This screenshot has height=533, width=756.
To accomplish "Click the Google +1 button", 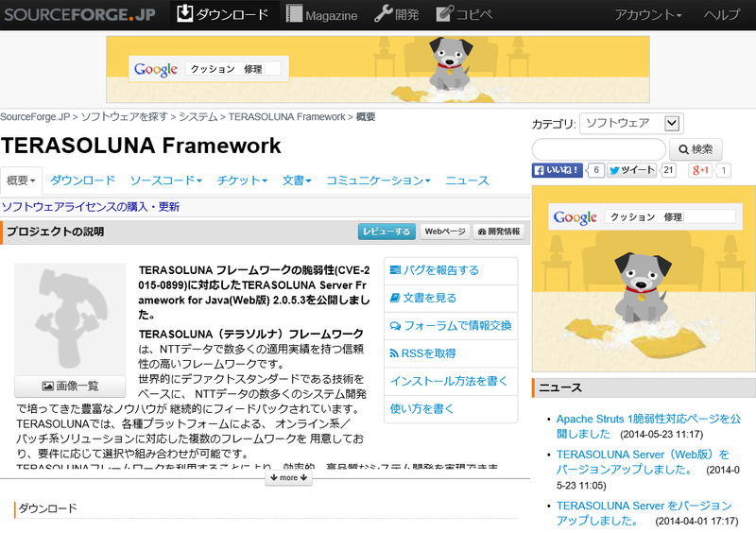I will coord(699,171).
